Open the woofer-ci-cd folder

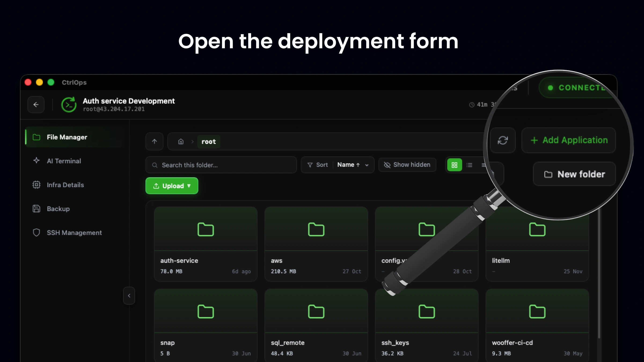[537, 325]
